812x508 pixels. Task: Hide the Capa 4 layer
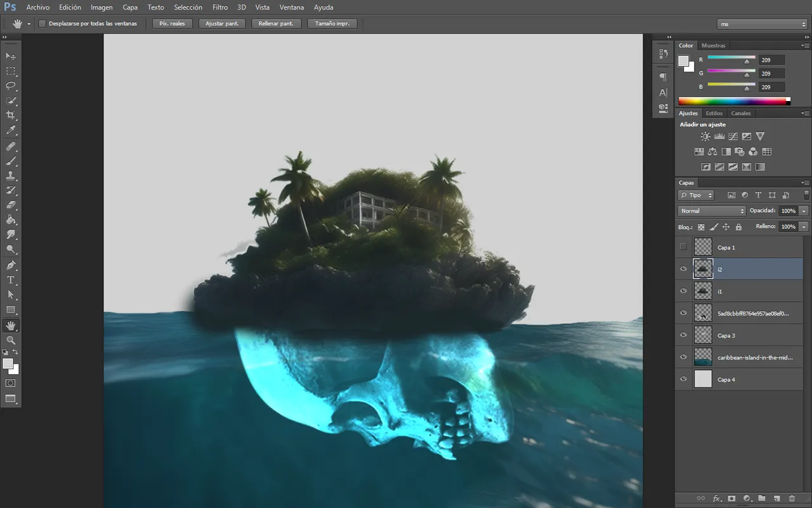[x=683, y=379]
